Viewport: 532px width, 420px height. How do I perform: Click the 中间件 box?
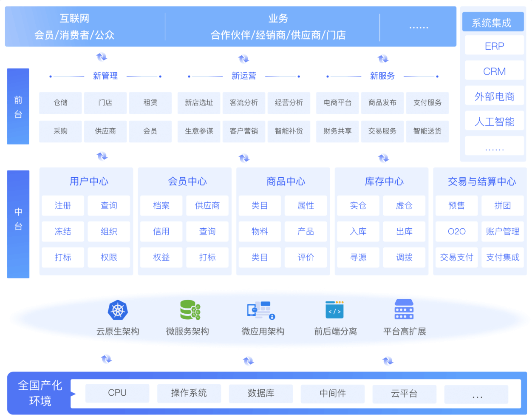click(333, 393)
